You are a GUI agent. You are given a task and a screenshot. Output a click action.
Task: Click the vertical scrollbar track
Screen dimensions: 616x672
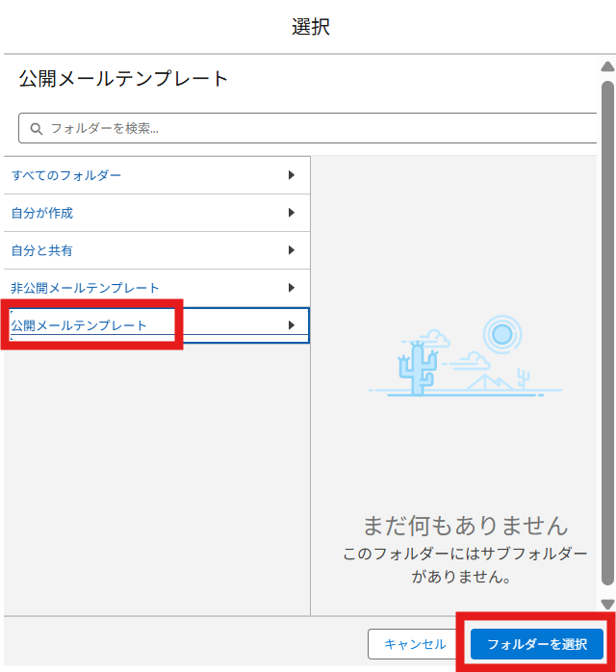[606, 337]
